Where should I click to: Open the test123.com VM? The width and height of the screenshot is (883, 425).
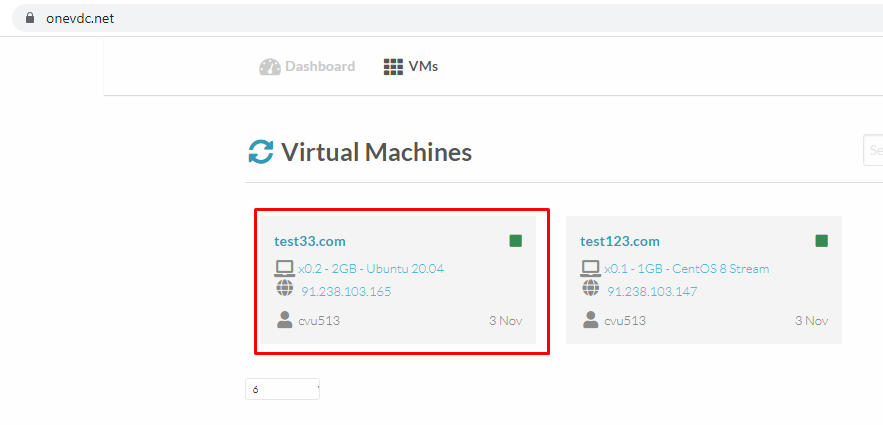click(x=620, y=241)
